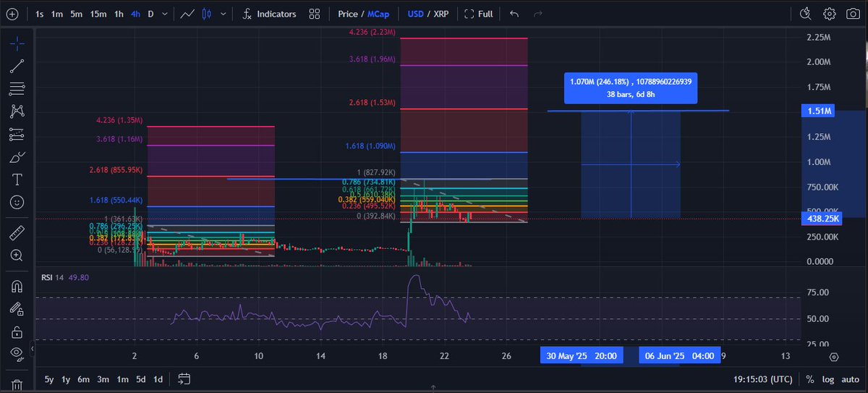Switch to line chart style
The image size is (868, 393).
pyautogui.click(x=188, y=14)
